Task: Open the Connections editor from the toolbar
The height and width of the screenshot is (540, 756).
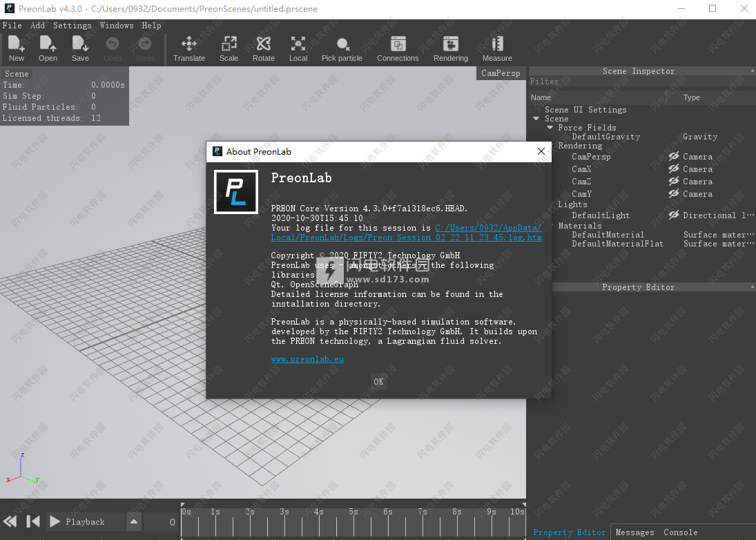Action: tap(398, 49)
